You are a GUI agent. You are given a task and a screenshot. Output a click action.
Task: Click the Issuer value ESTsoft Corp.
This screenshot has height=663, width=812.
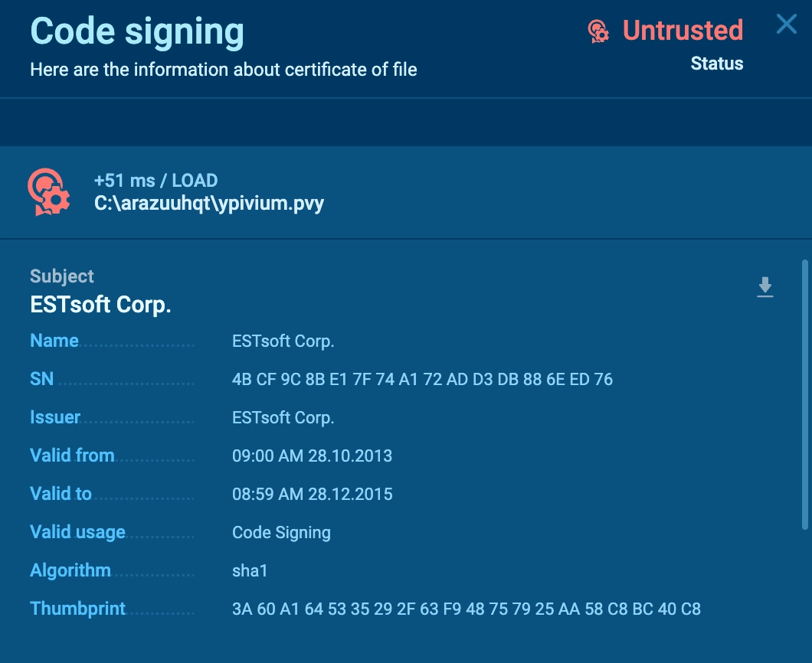click(x=283, y=417)
